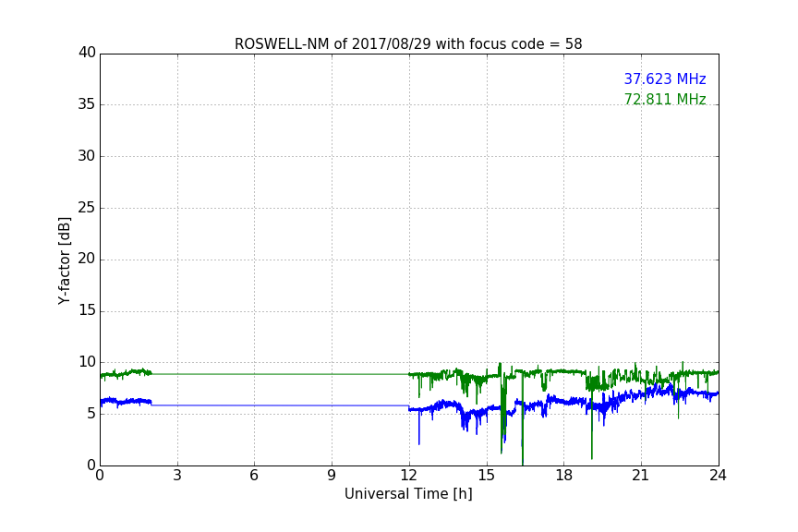Viewport: 798px width, 532px height.
Task: Click the 'Universal Time [h]' axis label
Action: [x=408, y=494]
